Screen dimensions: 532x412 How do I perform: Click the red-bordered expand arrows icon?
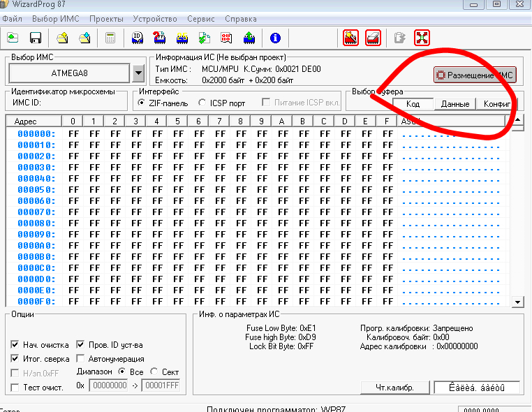422,38
